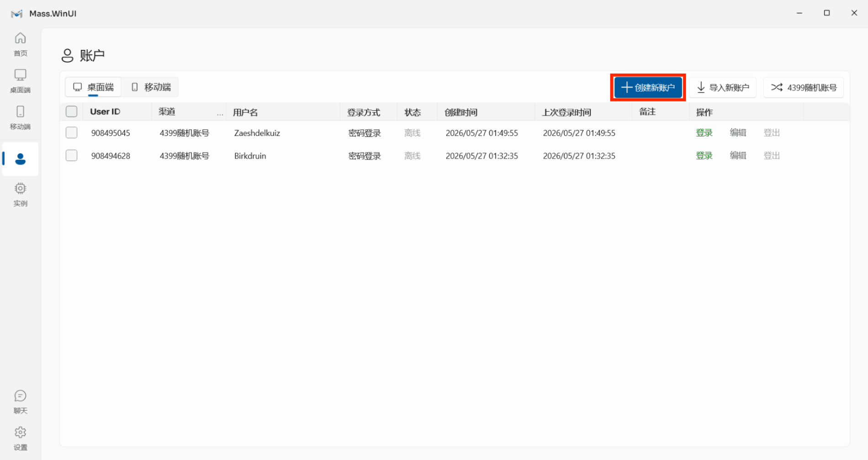Click the 4399随机账号 button
The height and width of the screenshot is (460, 868).
(804, 87)
